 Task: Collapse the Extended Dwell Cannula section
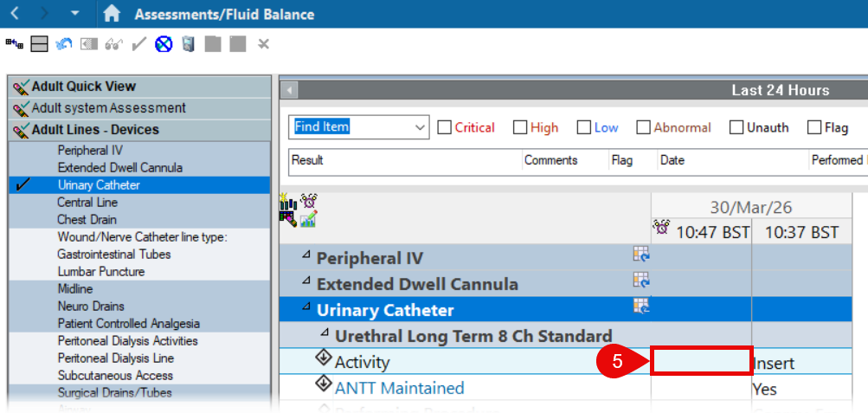coord(305,281)
